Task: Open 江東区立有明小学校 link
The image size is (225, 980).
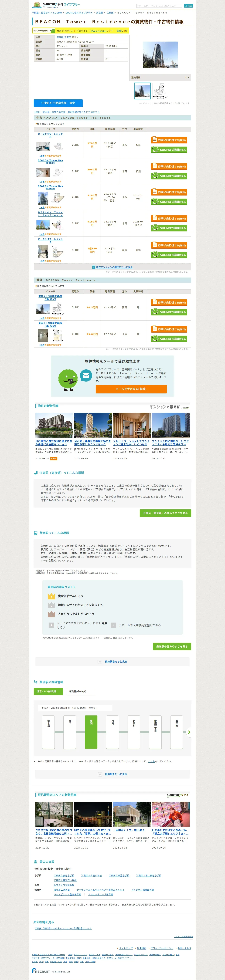Action: 91,875
